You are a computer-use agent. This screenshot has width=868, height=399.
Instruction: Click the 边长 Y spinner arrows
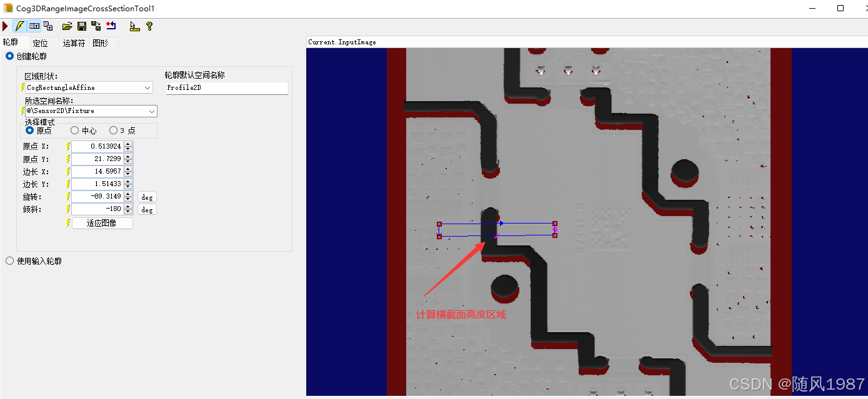click(x=128, y=184)
